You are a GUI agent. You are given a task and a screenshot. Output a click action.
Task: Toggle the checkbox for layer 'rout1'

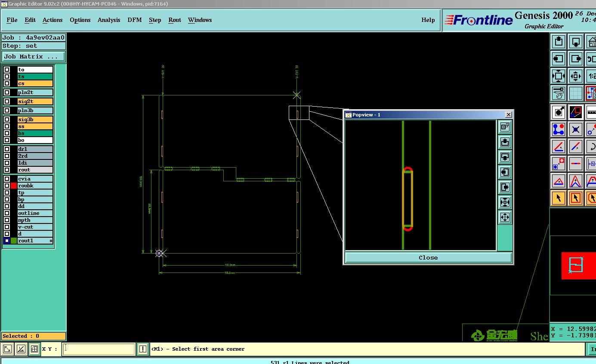(x=7, y=241)
